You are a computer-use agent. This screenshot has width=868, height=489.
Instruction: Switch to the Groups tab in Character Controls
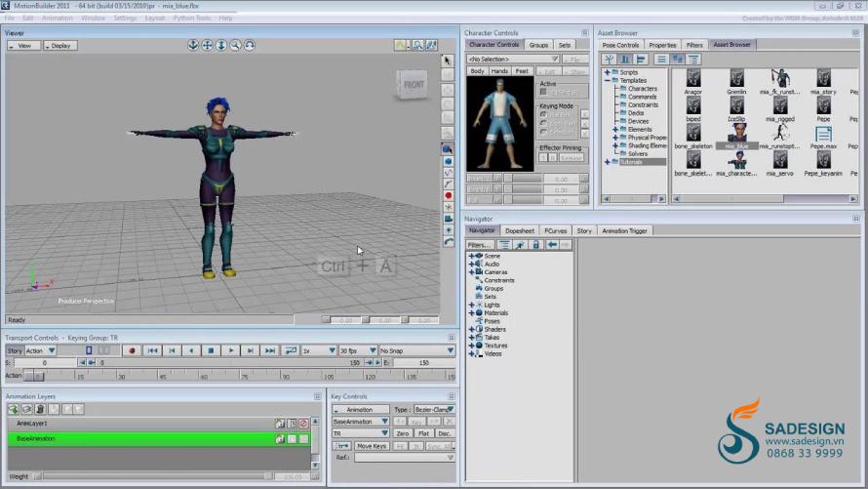(538, 45)
